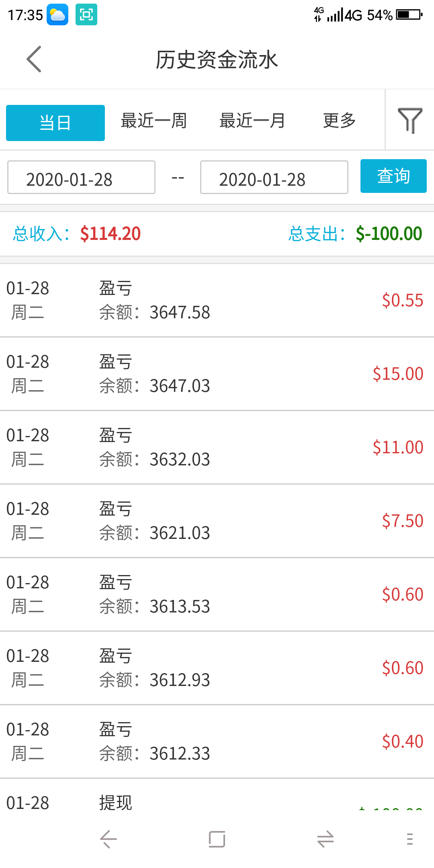Expand the 更多 options
This screenshot has width=434, height=868.
(x=340, y=121)
